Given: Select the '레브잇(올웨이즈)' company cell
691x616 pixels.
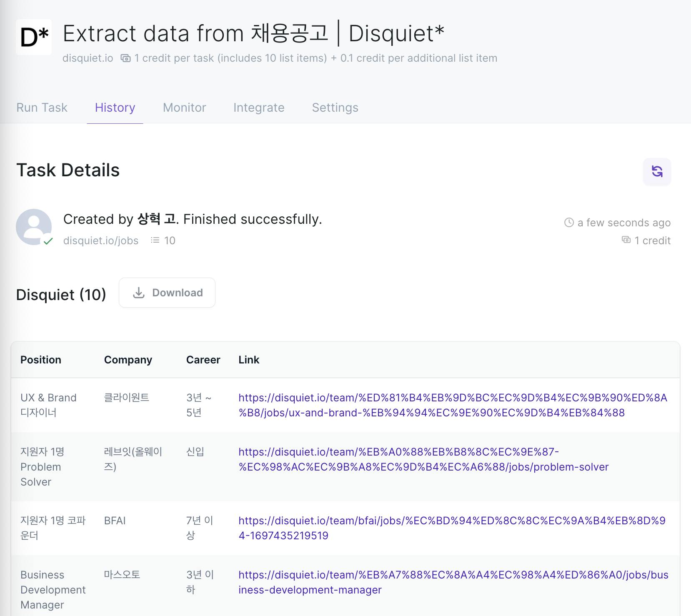Looking at the screenshot, I should click(133, 459).
